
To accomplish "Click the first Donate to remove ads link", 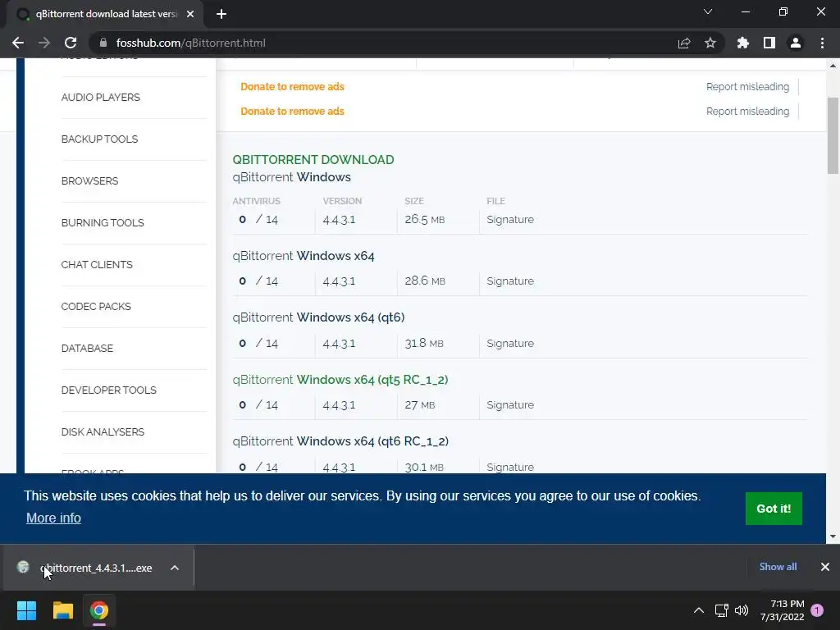I will click(293, 87).
